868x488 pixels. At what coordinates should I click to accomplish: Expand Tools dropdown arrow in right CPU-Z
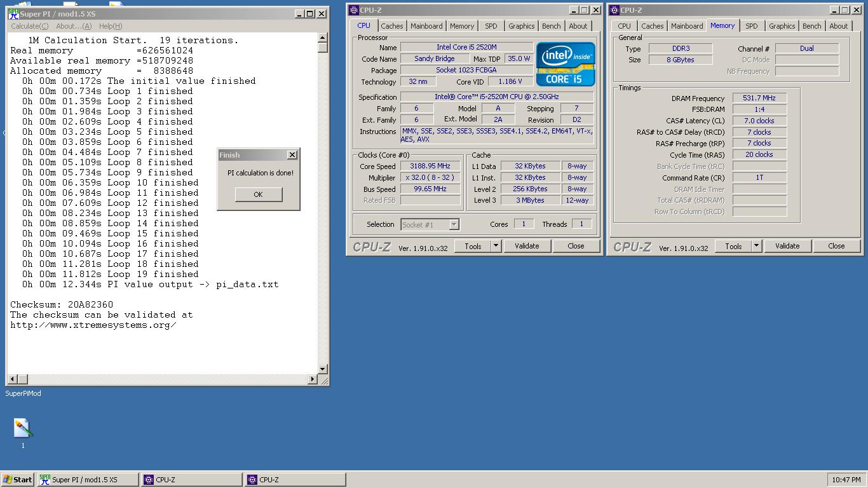756,246
